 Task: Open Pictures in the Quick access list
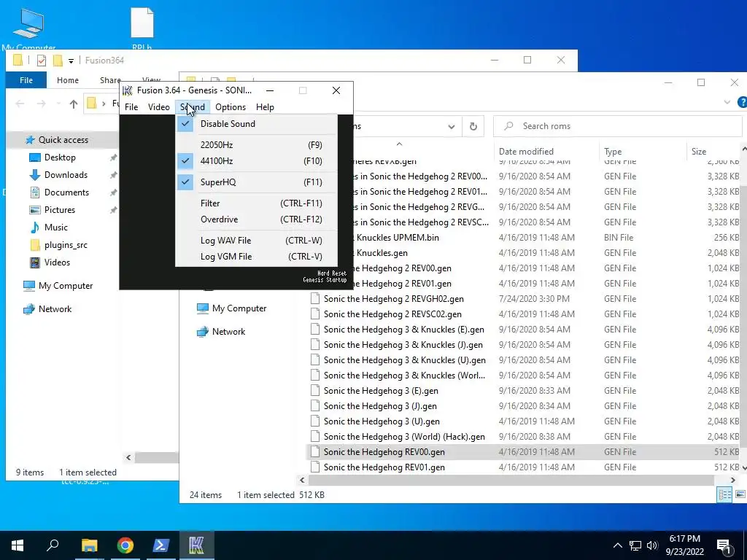point(59,210)
